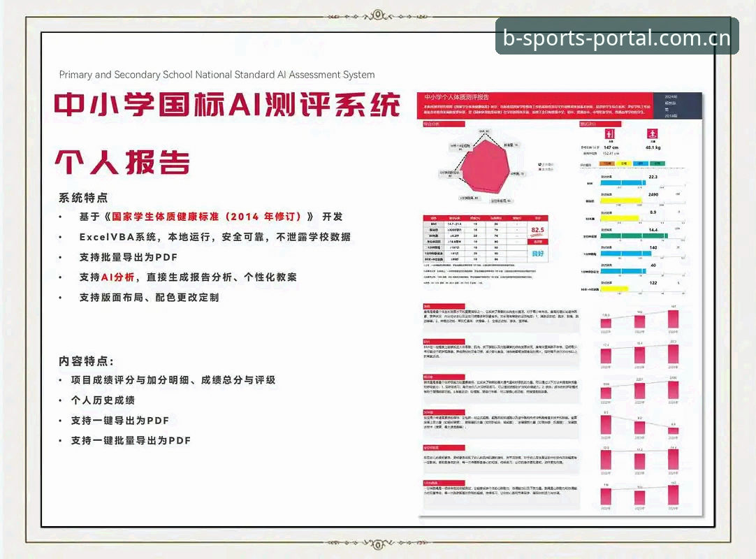Click the bullet 支持一键批量导出为PDF
The width and height of the screenshot is (756, 559).
[x=131, y=440]
